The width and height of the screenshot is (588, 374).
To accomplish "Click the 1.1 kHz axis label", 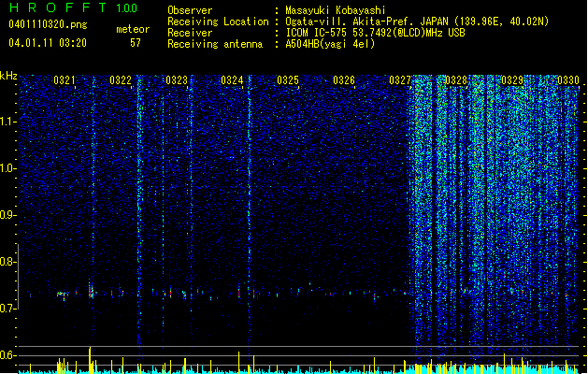I will pos(7,122).
